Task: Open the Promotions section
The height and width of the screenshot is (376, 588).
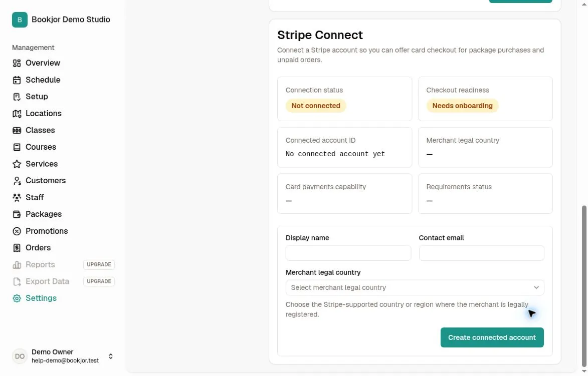Action: (47, 231)
